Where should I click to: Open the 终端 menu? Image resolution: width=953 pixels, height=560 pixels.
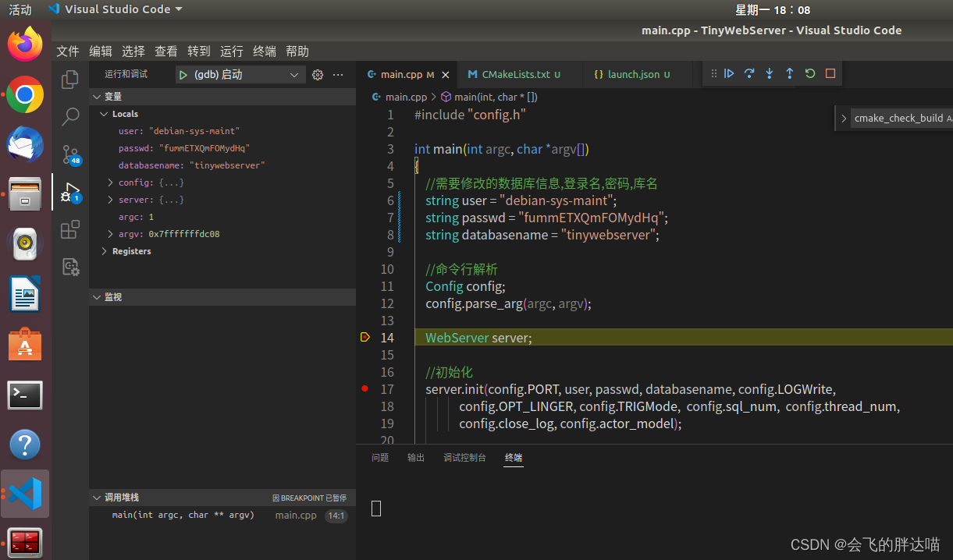(x=265, y=51)
